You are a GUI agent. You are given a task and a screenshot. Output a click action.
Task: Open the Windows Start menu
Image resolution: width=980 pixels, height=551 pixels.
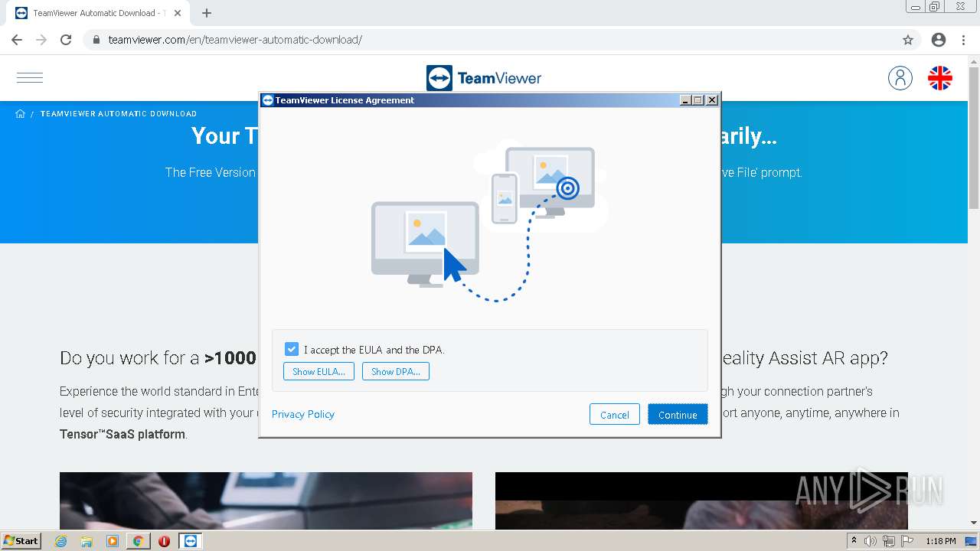point(21,540)
